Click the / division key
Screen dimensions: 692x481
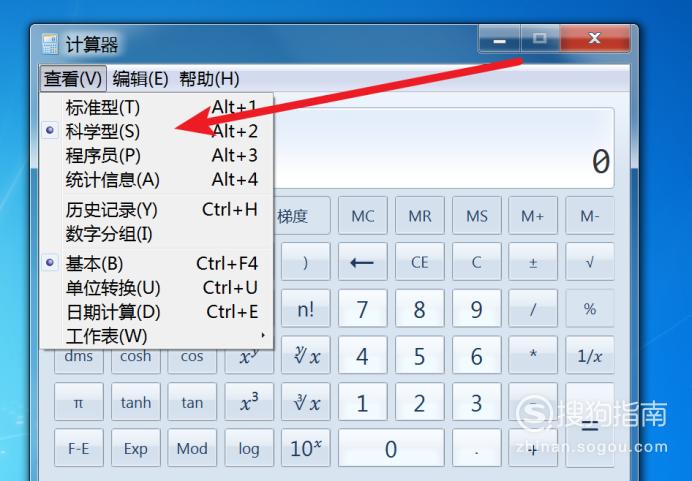coord(533,309)
